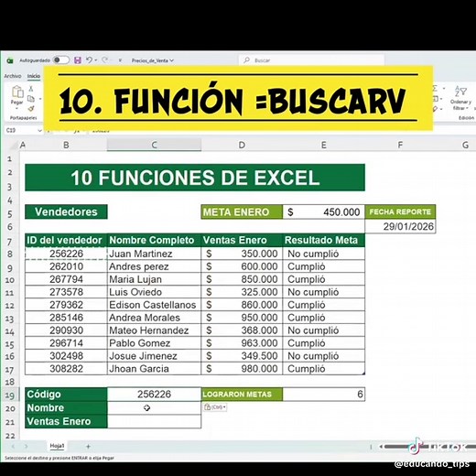Click the 'Ventas Enero' table header
This screenshot has height=476, width=476.
click(x=242, y=240)
